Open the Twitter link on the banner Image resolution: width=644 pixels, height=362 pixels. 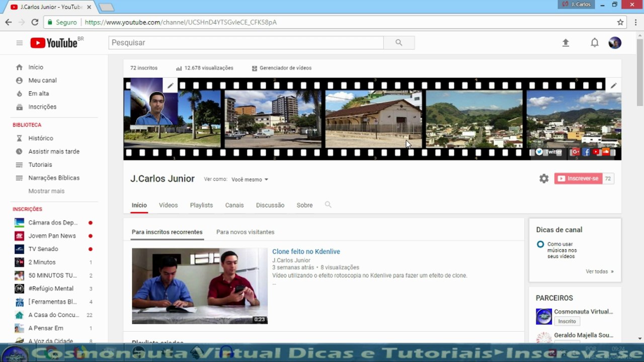[x=549, y=152]
